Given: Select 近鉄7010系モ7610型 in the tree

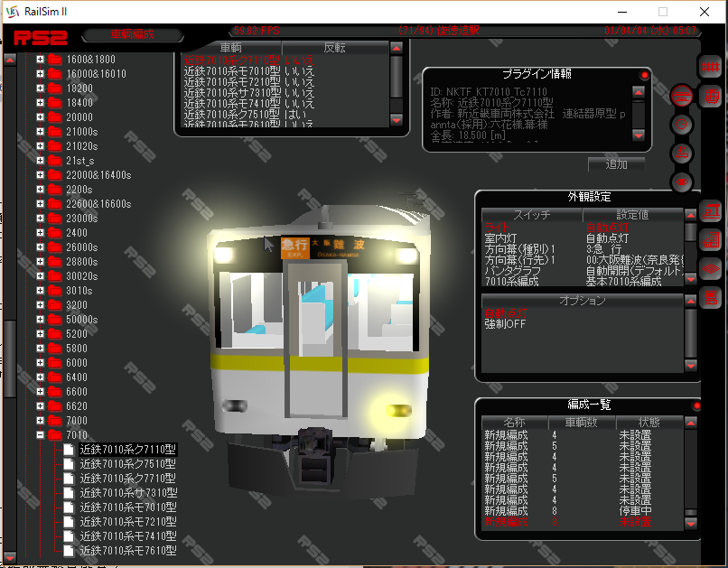Looking at the screenshot, I should [128, 550].
